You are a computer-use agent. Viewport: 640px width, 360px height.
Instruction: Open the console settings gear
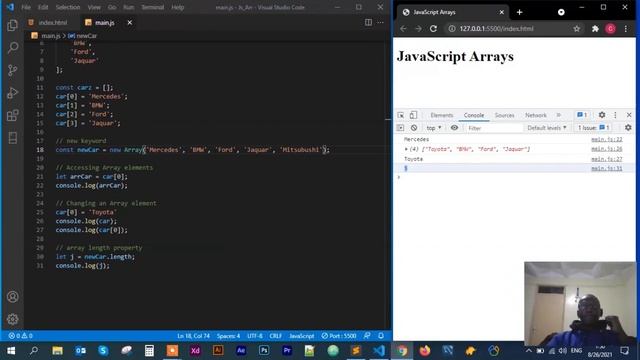(628, 128)
